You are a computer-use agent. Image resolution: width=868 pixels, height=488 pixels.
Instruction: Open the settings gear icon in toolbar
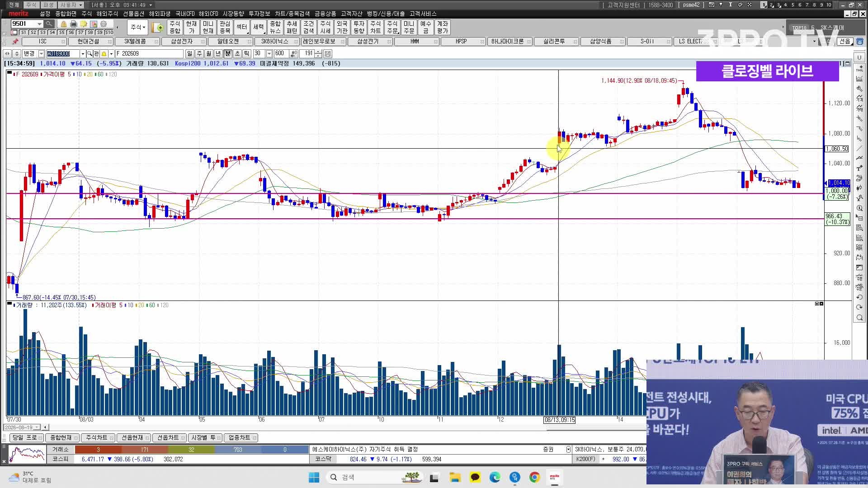104,24
